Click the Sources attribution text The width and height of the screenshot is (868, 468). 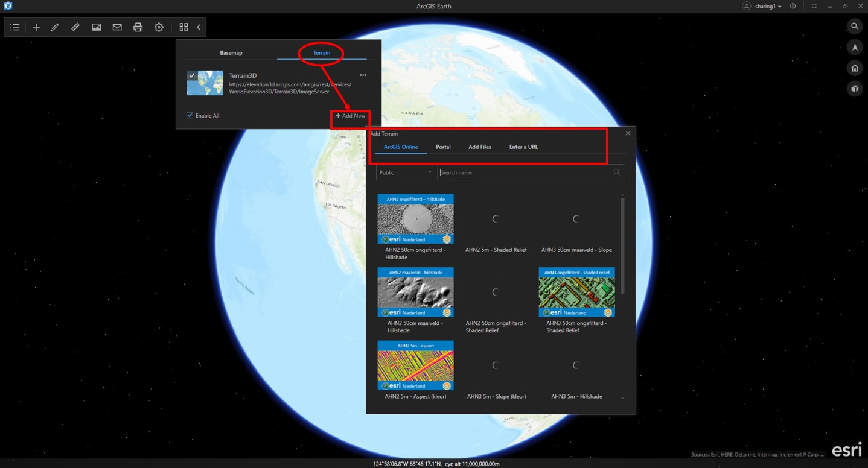pos(757,454)
